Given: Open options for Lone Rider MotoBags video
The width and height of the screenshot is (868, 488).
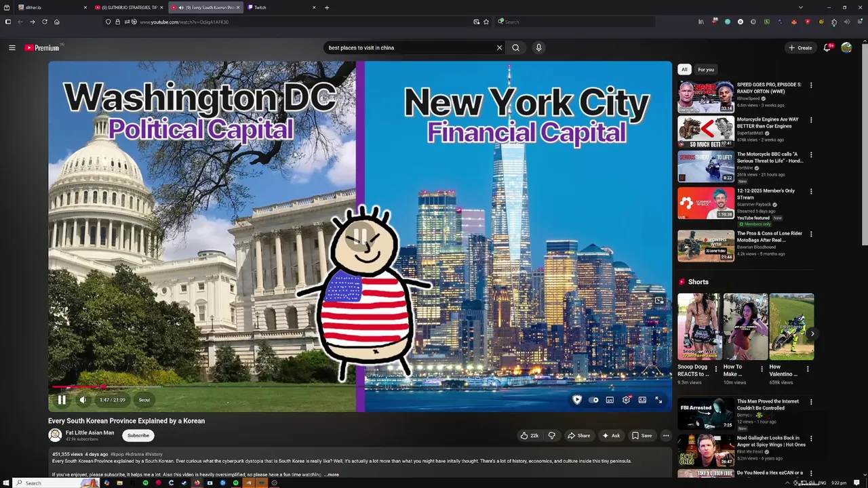Looking at the screenshot, I should click(x=811, y=234).
